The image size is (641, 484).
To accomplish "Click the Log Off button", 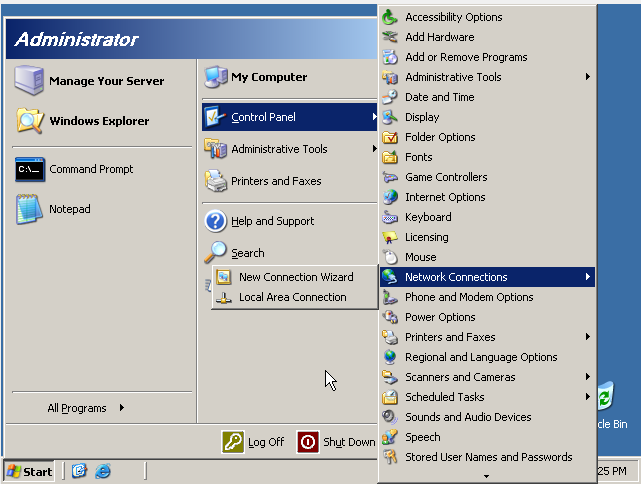I will point(253,442).
